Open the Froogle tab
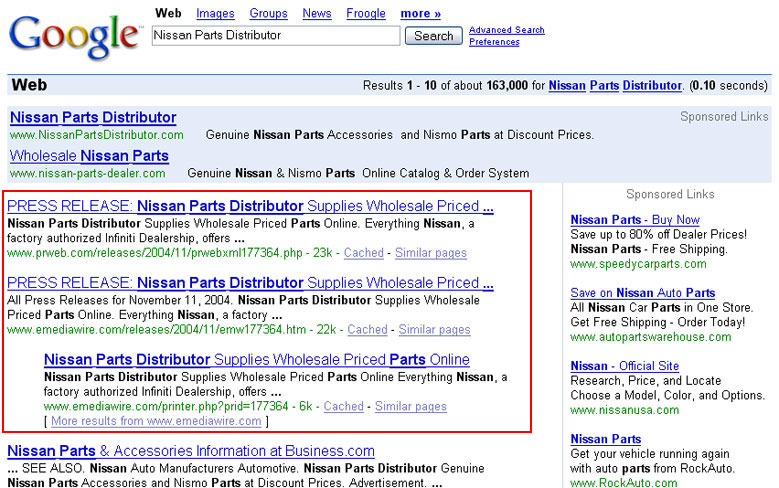This screenshot has width=779, height=488. click(366, 13)
